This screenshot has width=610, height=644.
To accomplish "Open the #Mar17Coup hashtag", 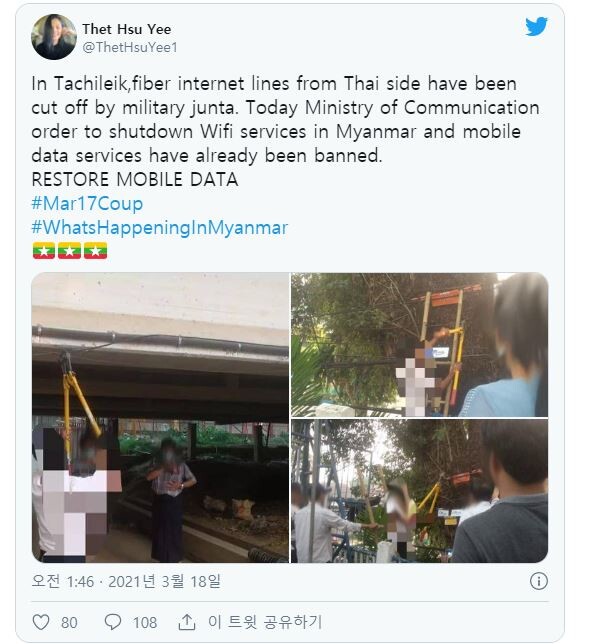I will point(87,203).
